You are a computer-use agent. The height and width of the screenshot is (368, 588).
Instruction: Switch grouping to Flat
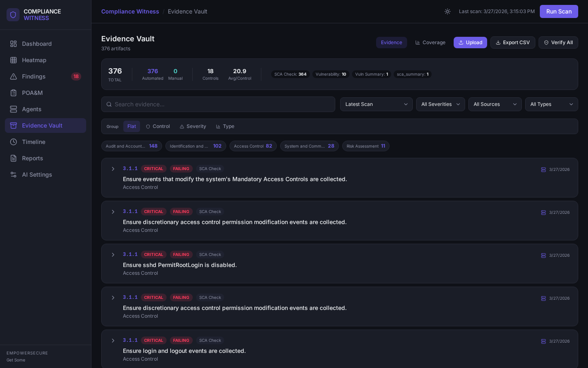[131, 126]
